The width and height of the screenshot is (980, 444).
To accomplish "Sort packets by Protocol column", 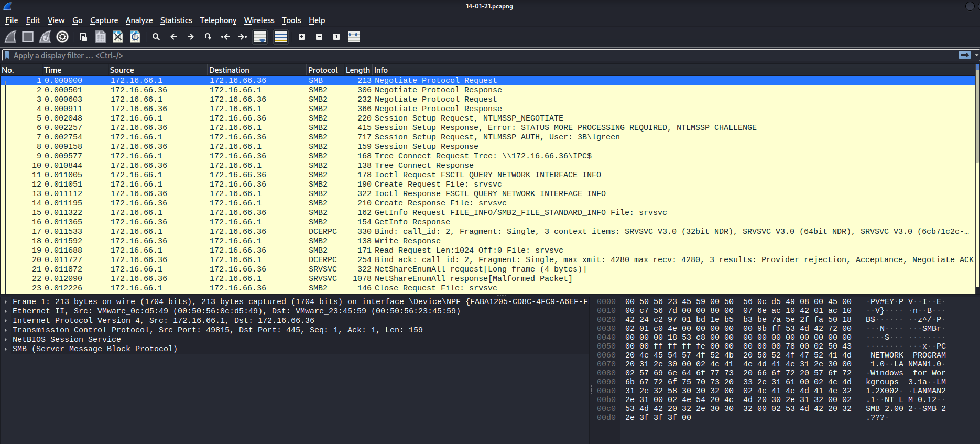I will click(324, 70).
